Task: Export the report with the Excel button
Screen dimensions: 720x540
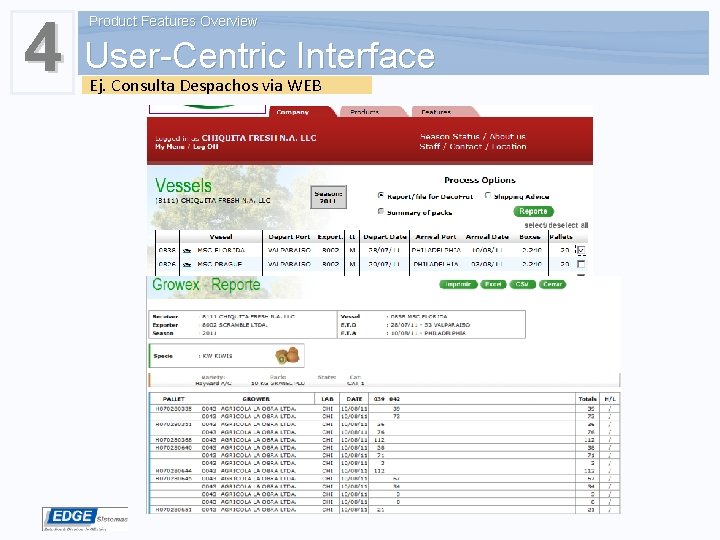Action: [x=493, y=284]
